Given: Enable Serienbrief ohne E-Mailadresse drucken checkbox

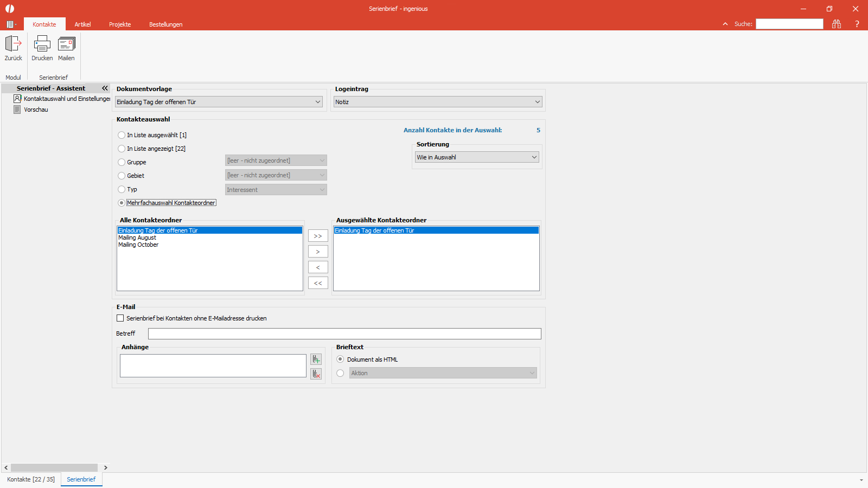Looking at the screenshot, I should pyautogui.click(x=120, y=318).
